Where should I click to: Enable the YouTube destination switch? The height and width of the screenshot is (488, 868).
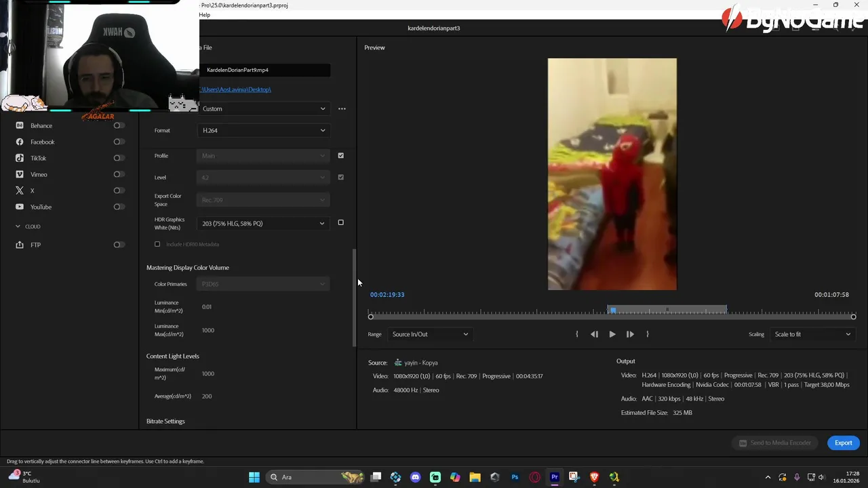click(x=119, y=207)
